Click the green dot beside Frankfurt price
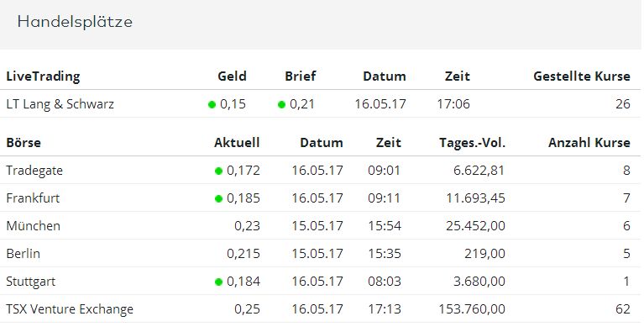Image resolution: width=644 pixels, height=332 pixels. tap(218, 199)
